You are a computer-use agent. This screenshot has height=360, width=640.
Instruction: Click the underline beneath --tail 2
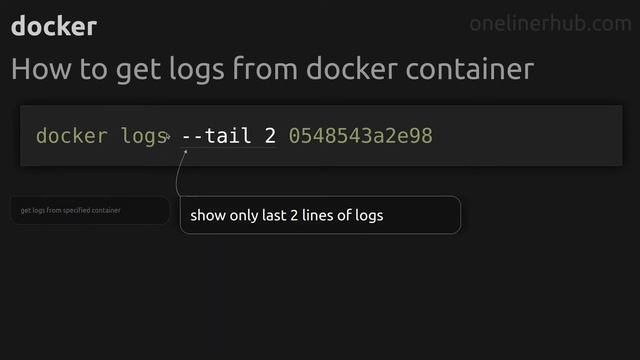tap(229, 147)
